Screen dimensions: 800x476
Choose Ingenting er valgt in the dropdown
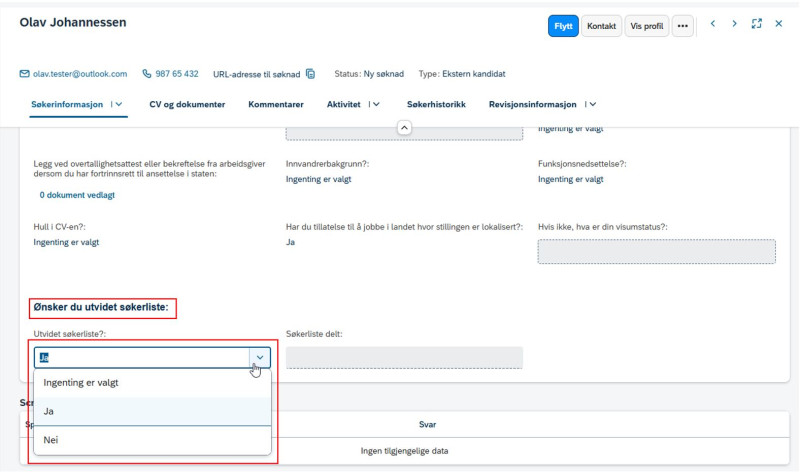tap(152, 383)
